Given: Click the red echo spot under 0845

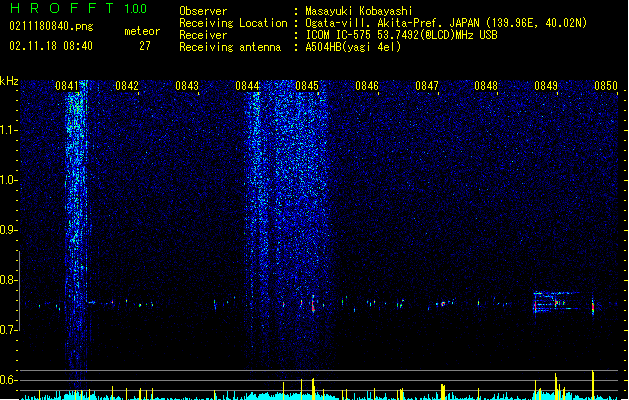Looking at the screenshot, I should (x=313, y=305).
